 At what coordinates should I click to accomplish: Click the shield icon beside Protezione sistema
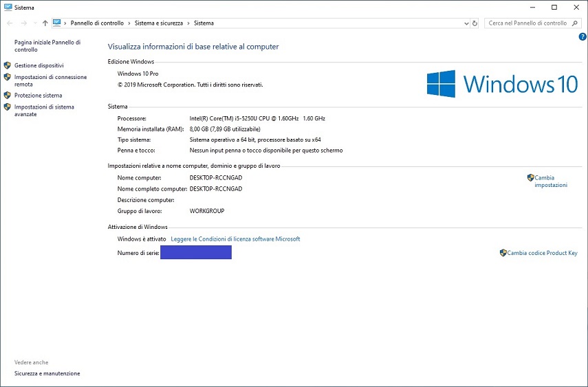coord(7,96)
